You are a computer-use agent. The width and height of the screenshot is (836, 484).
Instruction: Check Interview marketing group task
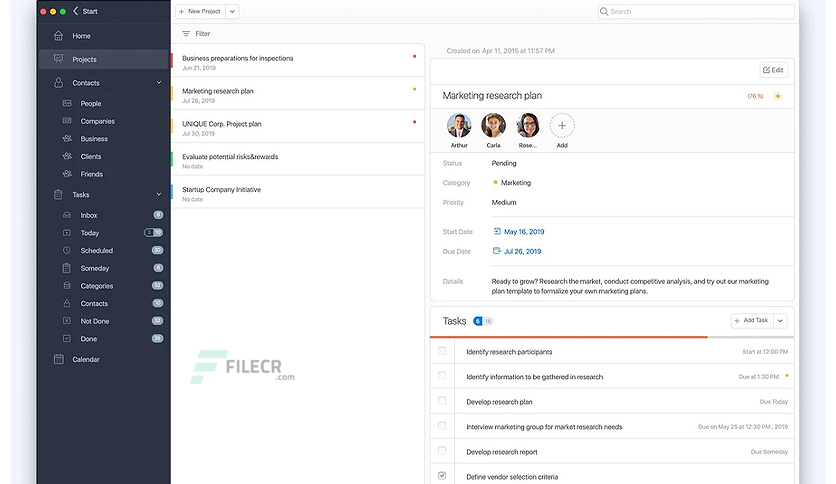(x=442, y=426)
